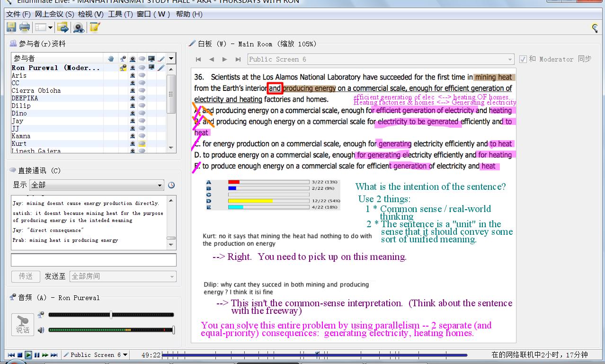Go to first whiteboard screen

198,59
